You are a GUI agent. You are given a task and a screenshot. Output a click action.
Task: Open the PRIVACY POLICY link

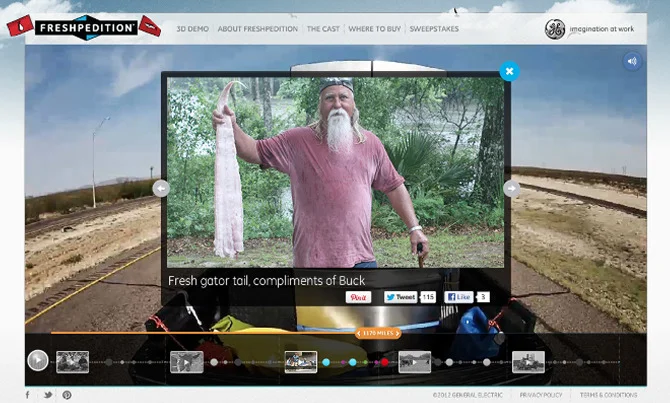[541, 395]
